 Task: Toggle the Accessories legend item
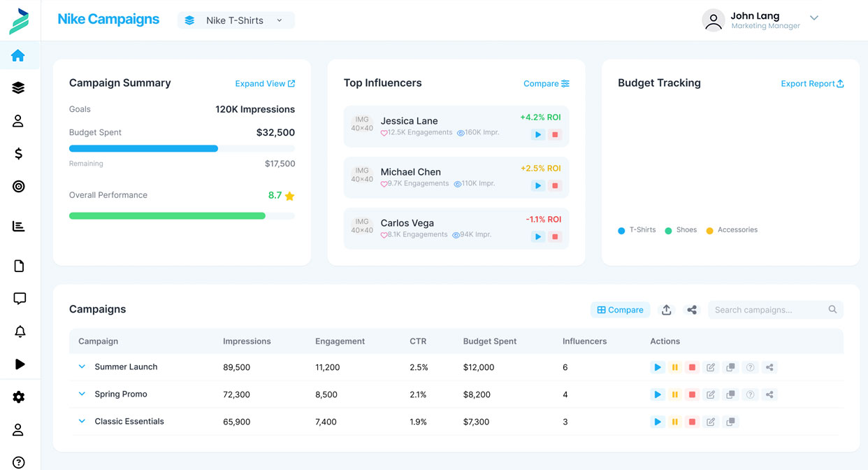(x=732, y=230)
